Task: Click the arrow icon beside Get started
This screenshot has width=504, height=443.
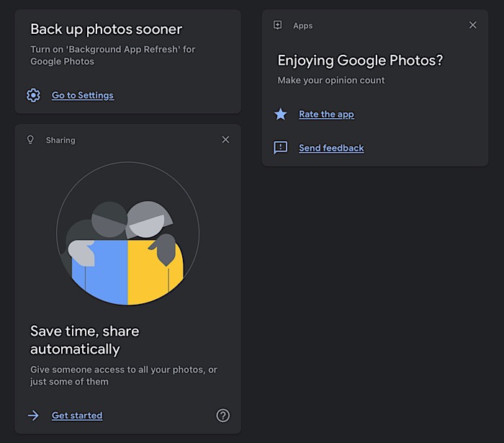Action: click(x=33, y=416)
